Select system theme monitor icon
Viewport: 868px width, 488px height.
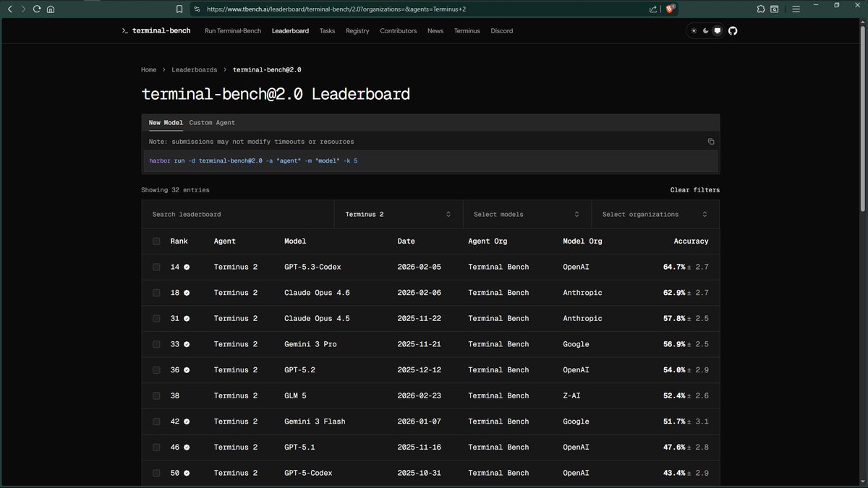(x=718, y=31)
